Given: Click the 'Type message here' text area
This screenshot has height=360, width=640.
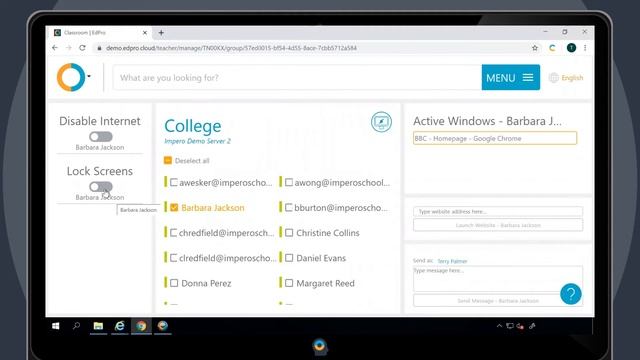Looking at the screenshot, I should (498, 278).
